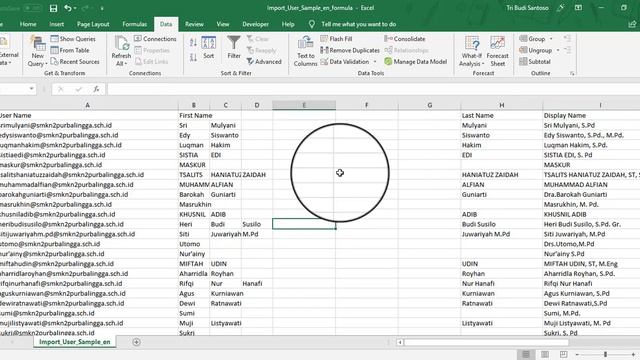The width and height of the screenshot is (640, 360).
Task: Zoom in with the plus button
Action: (x=633, y=354)
